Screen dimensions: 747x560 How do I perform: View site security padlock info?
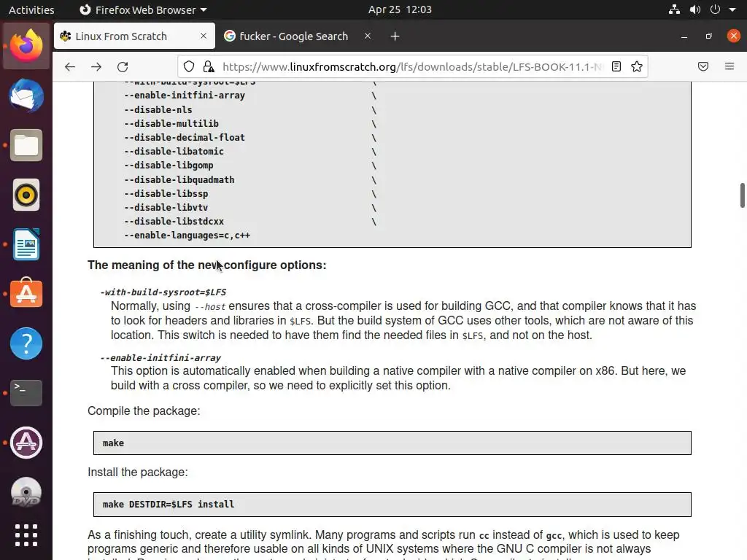208,66
